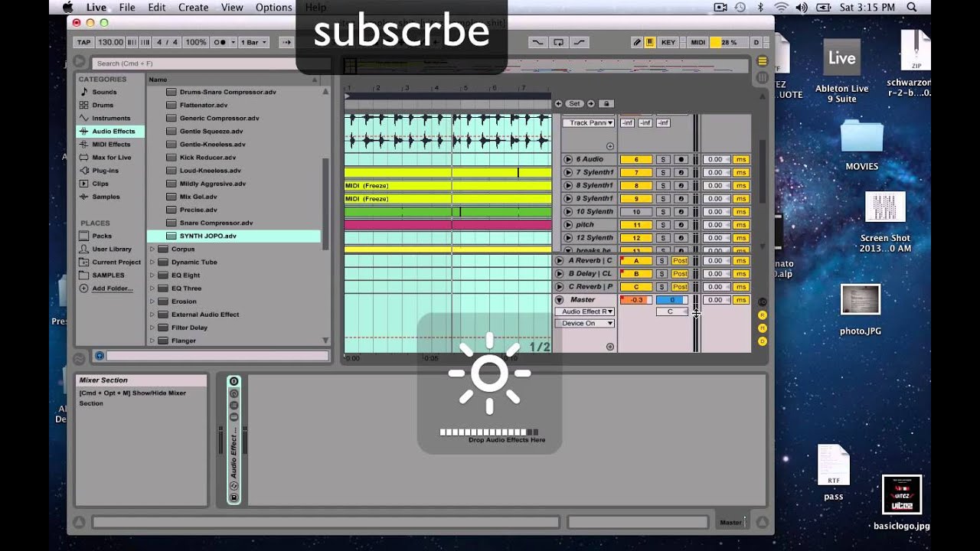The width and height of the screenshot is (980, 551).
Task: Jump to previous locator arrow
Action: coord(558,103)
